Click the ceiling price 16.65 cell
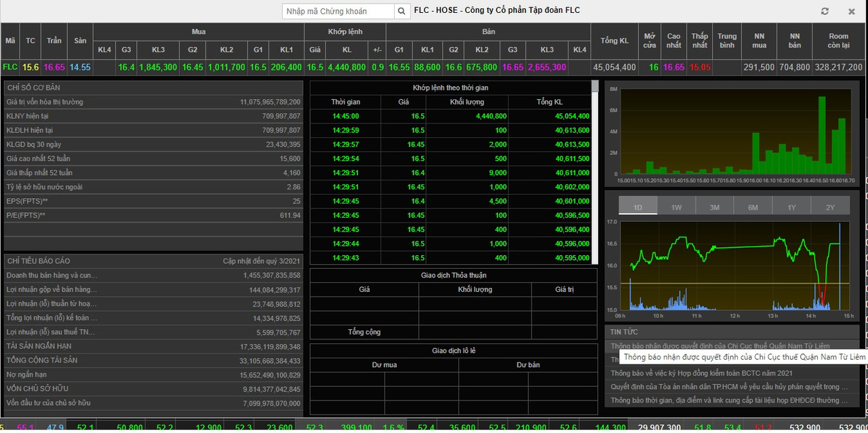 tap(54, 67)
